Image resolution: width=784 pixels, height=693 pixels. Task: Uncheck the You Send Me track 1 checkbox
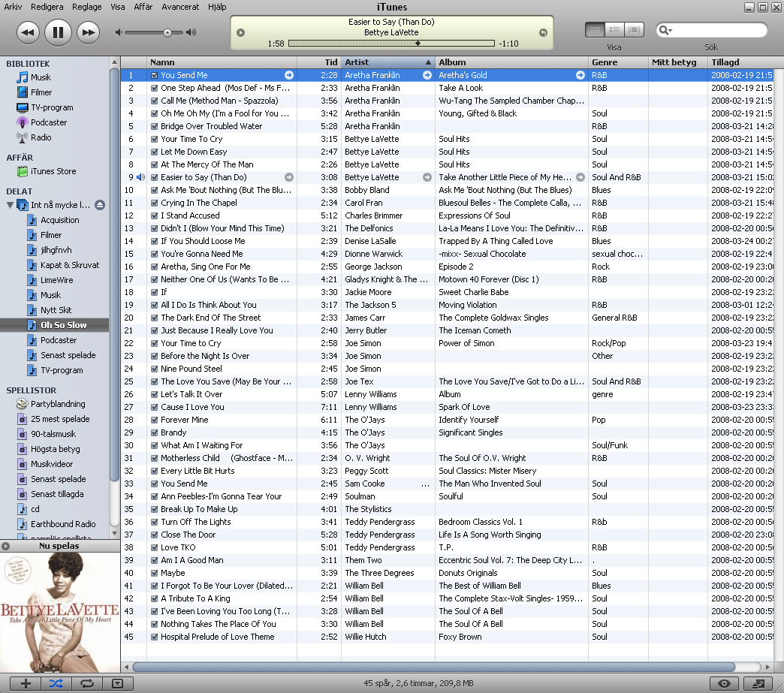point(155,76)
